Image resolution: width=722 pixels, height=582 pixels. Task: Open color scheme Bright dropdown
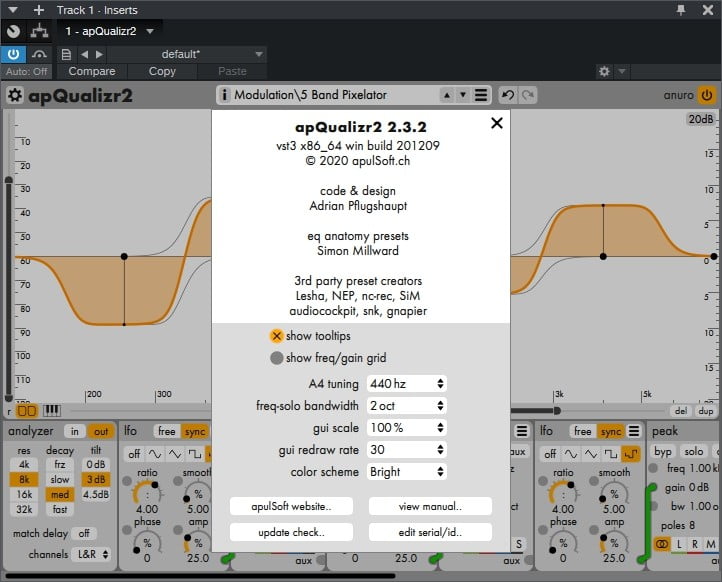pyautogui.click(x=407, y=472)
